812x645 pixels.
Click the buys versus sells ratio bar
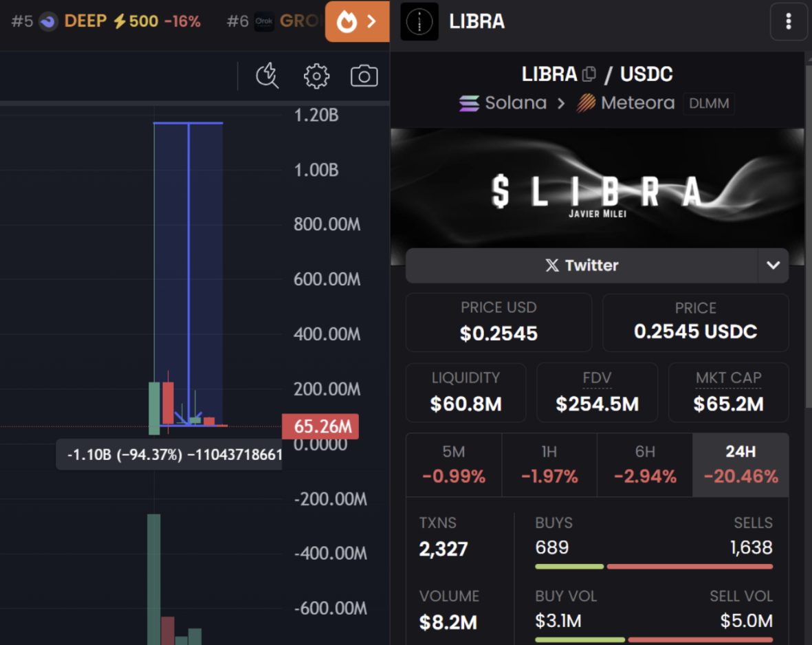pos(654,567)
